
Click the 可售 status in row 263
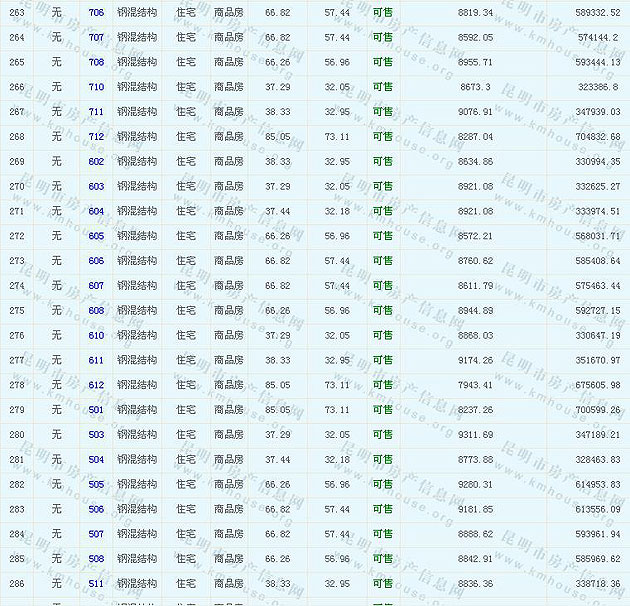pos(382,12)
